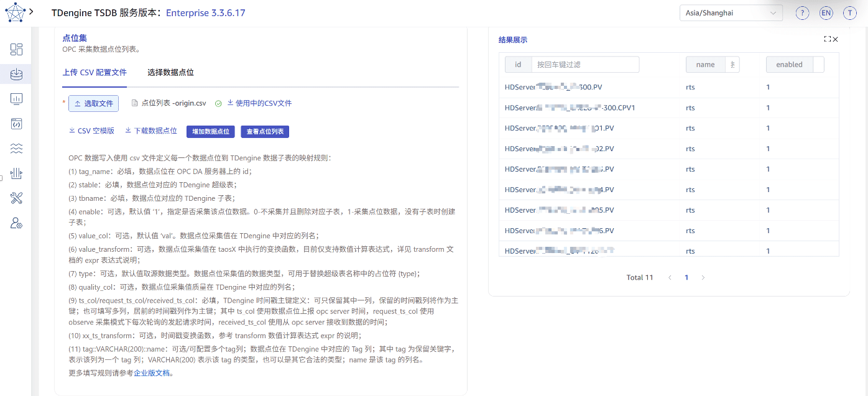This screenshot has height=396, width=868.
Task: Open the dashboard overview sidebar icon
Action: tap(17, 50)
